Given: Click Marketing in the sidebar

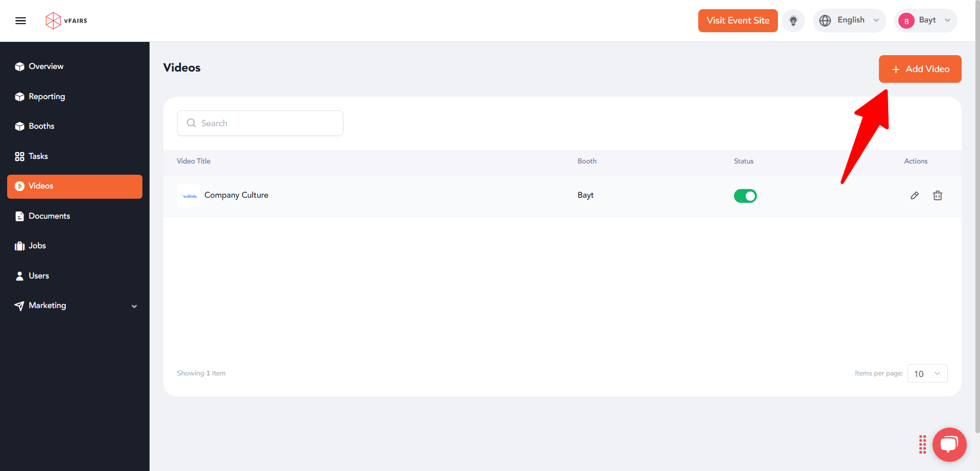Looking at the screenshot, I should (75, 305).
